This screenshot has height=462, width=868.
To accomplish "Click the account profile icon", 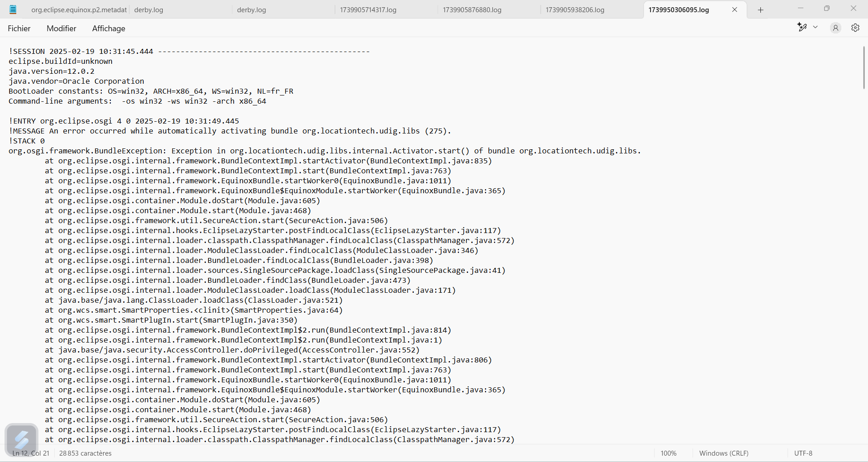I will pos(835,28).
